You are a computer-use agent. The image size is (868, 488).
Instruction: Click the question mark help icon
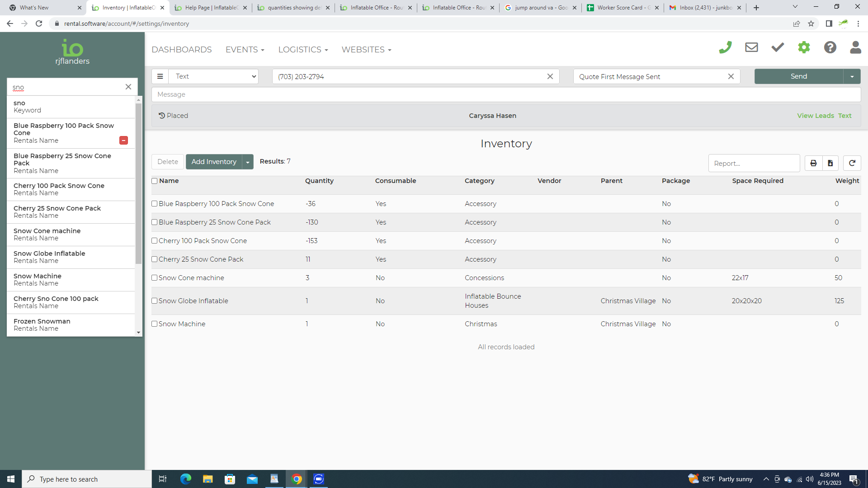coord(830,47)
